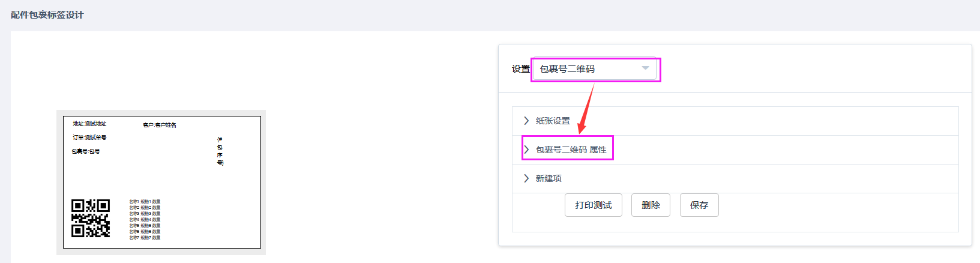Image resolution: width=980 pixels, height=263 pixels.
Task: Click chevron icon beside 新建项
Action: (x=526, y=178)
